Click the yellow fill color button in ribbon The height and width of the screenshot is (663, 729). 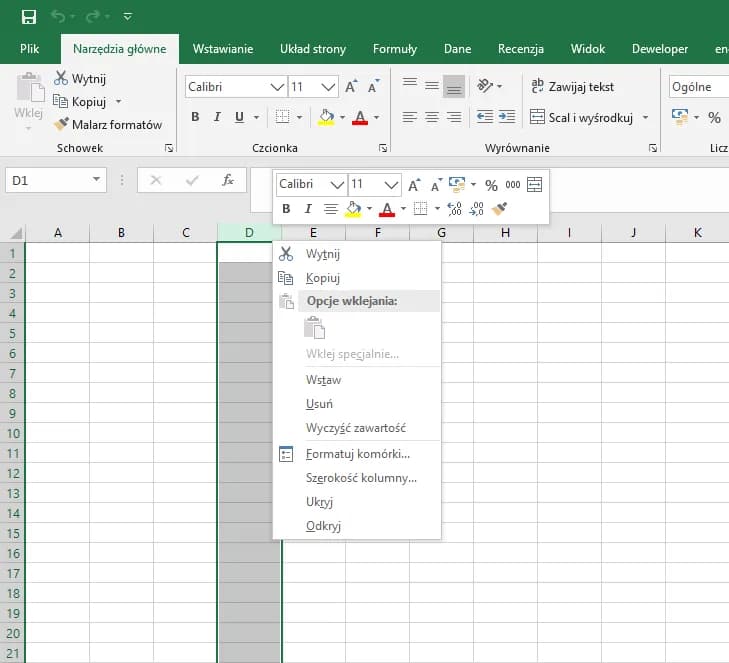[x=326, y=117]
